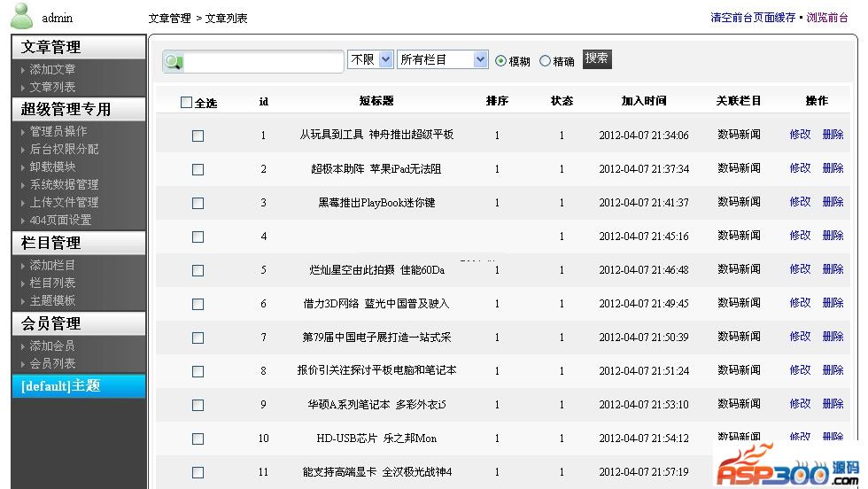The image size is (868, 489).
Task: Click 修改 for article id 4
Action: click(800, 236)
